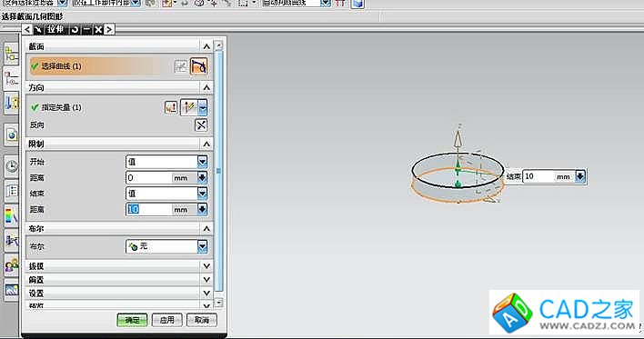This screenshot has height=339, width=644.
Task: Open the Constraint Navigator sidebar tab
Action: pos(11,78)
